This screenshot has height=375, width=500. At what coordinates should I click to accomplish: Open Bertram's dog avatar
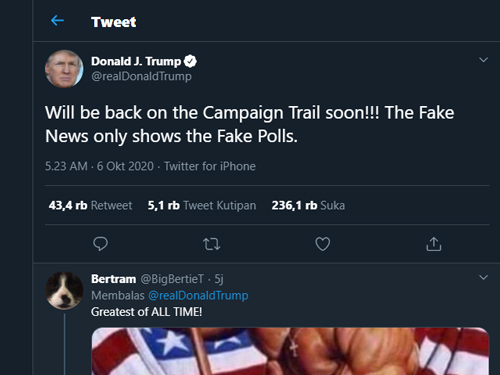(64, 291)
